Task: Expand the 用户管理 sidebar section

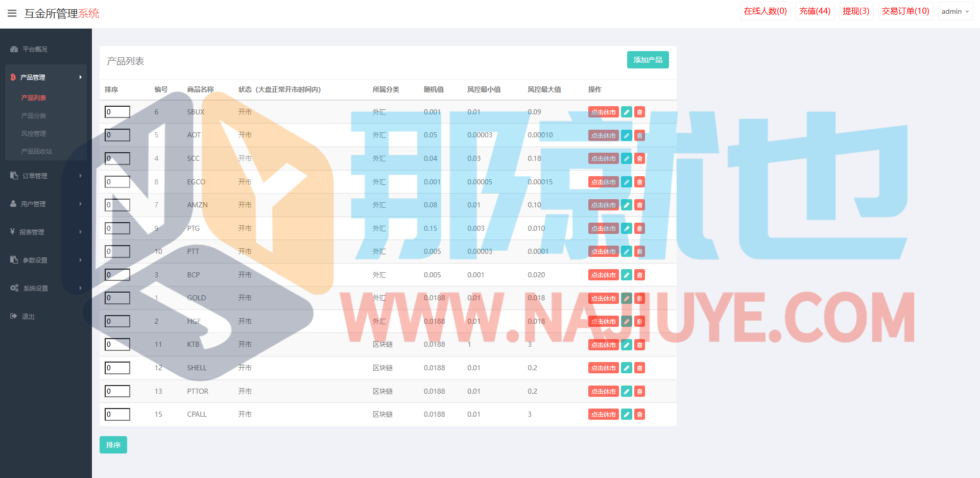Action: click(x=33, y=204)
